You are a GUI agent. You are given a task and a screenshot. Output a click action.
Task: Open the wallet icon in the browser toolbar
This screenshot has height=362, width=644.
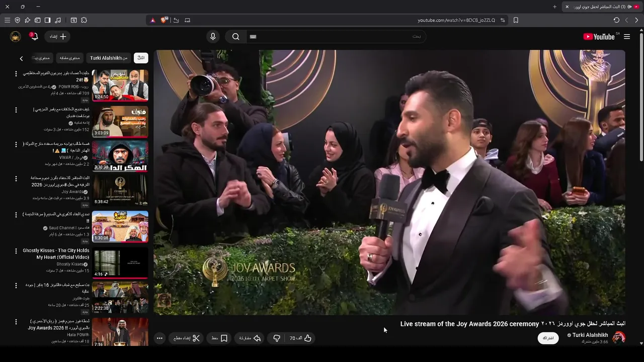point(37,20)
